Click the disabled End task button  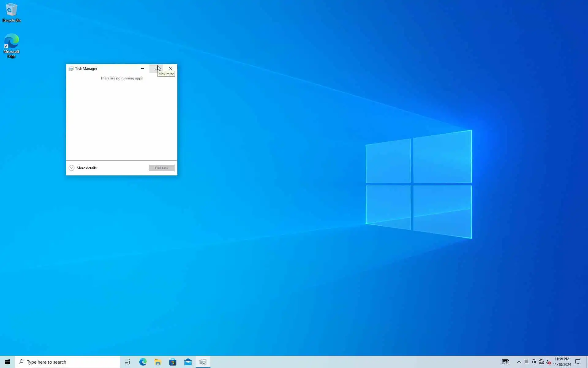pos(162,168)
